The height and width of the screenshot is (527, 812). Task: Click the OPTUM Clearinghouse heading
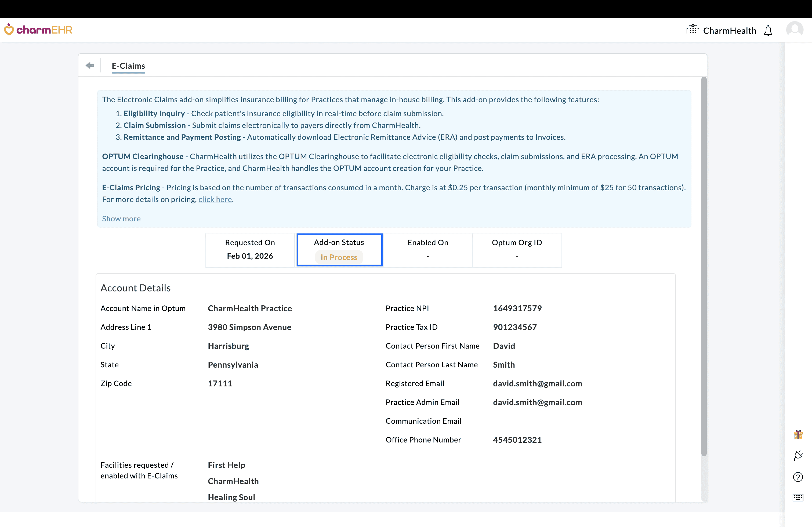[x=143, y=156]
